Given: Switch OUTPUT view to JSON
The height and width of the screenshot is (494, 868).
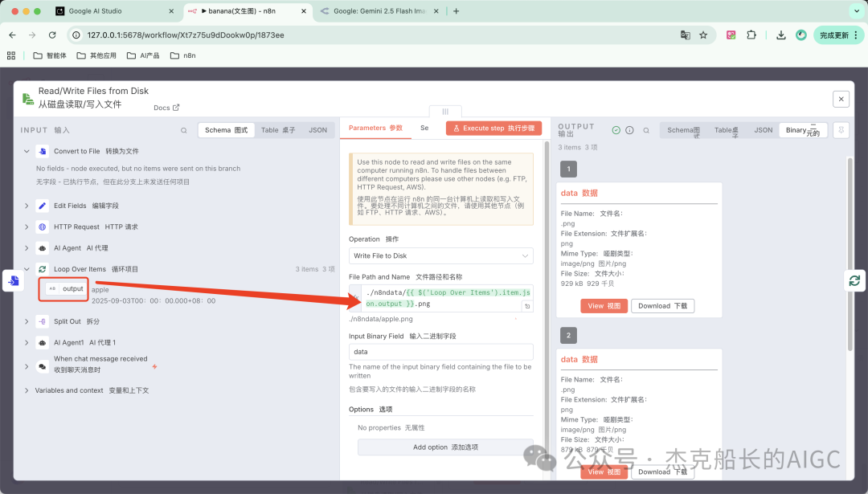Looking at the screenshot, I should tap(764, 130).
